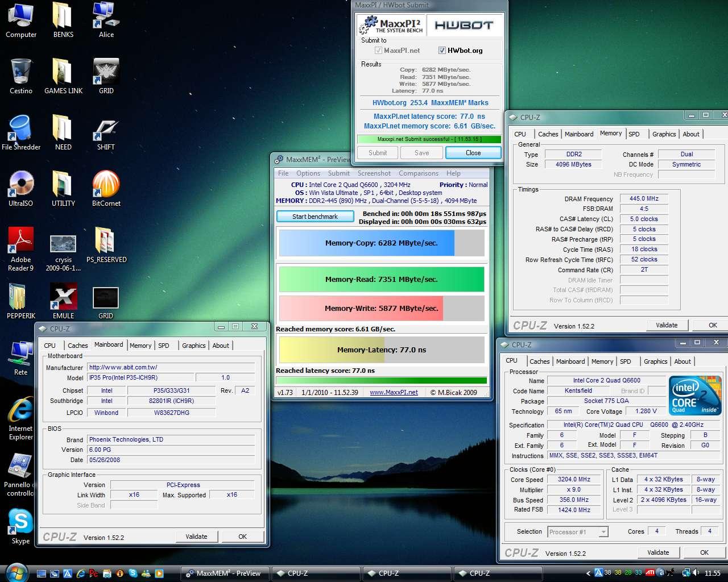Click Save in the HWbot Submit dialog
728x582 pixels.
[x=422, y=153]
